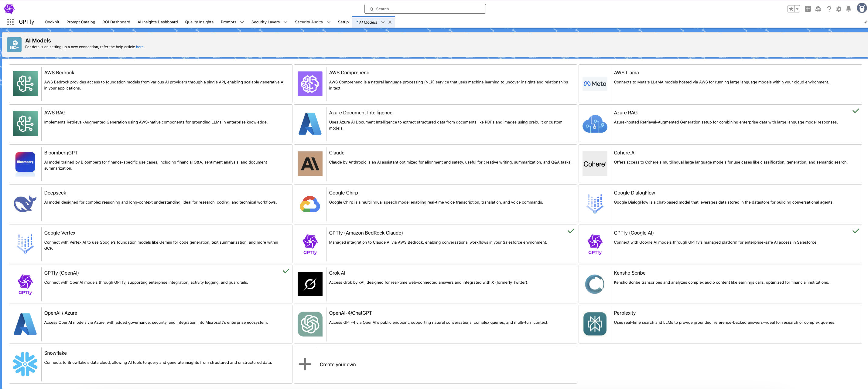This screenshot has width=868, height=389.
Task: Click the global actions plus icon
Action: pos(808,9)
